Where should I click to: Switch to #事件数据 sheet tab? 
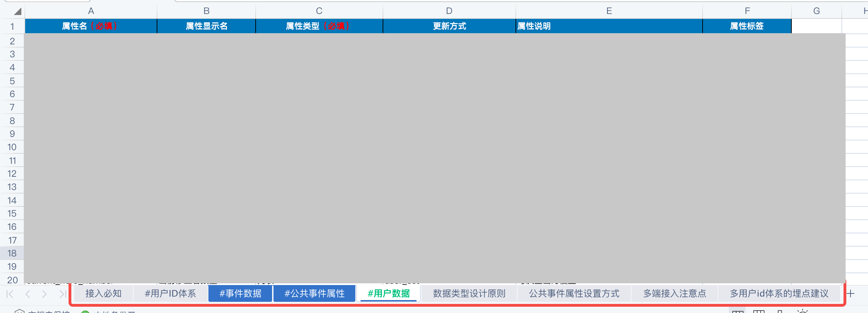tap(240, 293)
